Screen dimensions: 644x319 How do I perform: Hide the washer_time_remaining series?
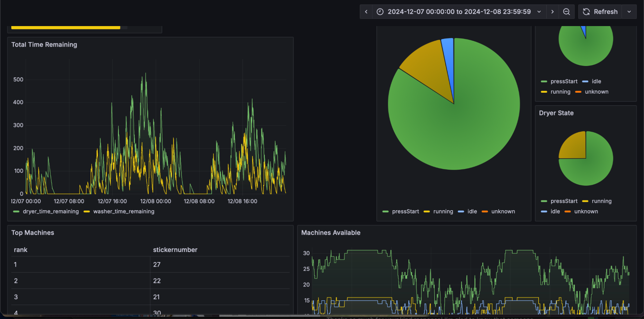(x=124, y=211)
